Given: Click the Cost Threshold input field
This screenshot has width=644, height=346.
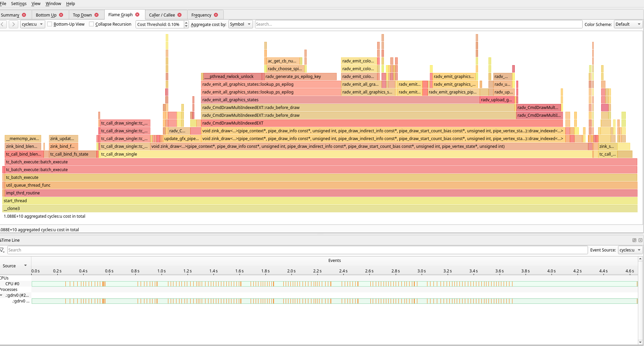Looking at the screenshot, I should pos(160,24).
